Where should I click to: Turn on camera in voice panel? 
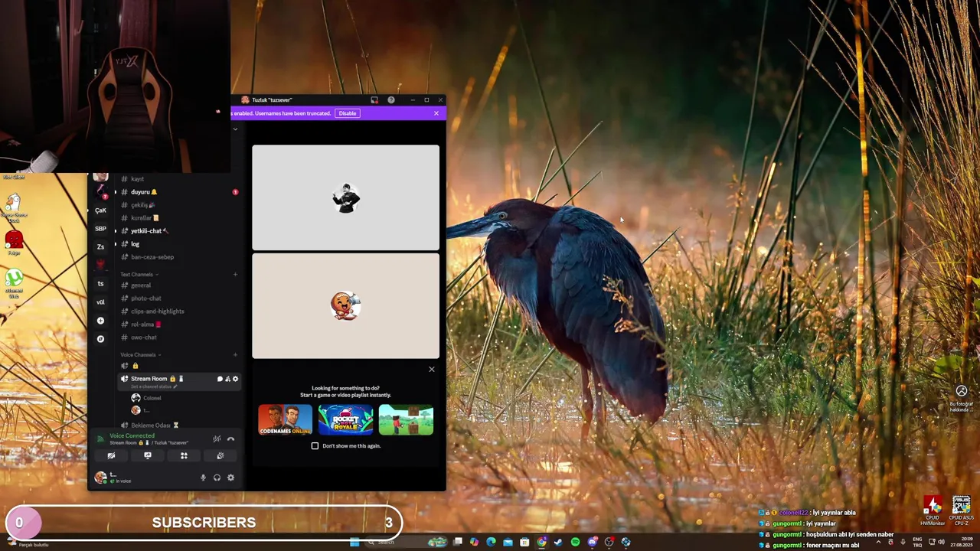[111, 456]
